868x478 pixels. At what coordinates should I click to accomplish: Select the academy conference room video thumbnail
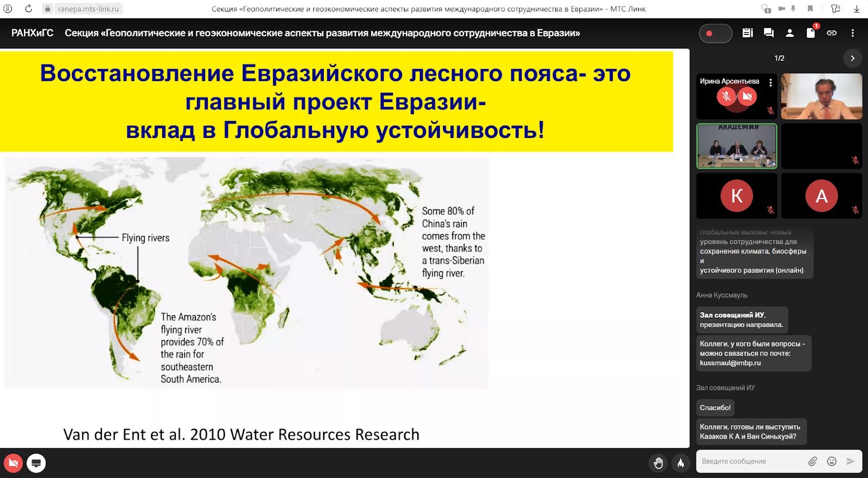point(737,146)
